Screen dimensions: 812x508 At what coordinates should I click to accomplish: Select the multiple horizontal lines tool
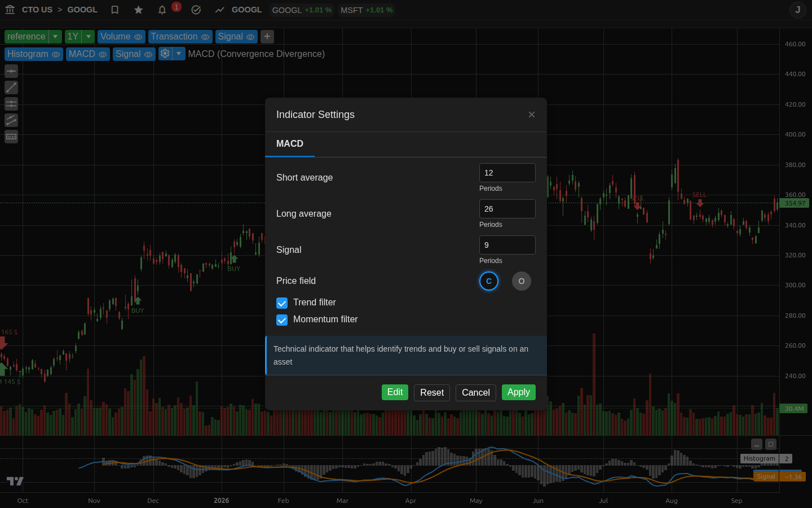pos(11,104)
